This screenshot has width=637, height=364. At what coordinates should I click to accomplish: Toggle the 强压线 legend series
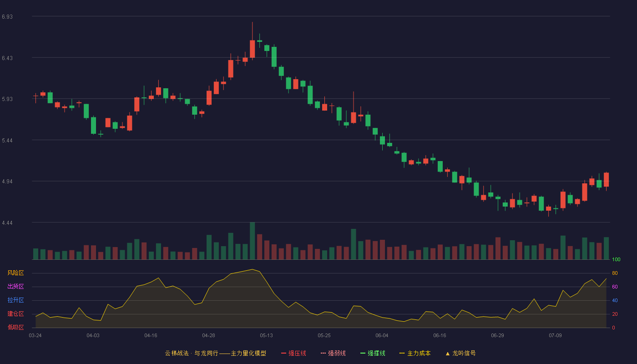coord(293,353)
